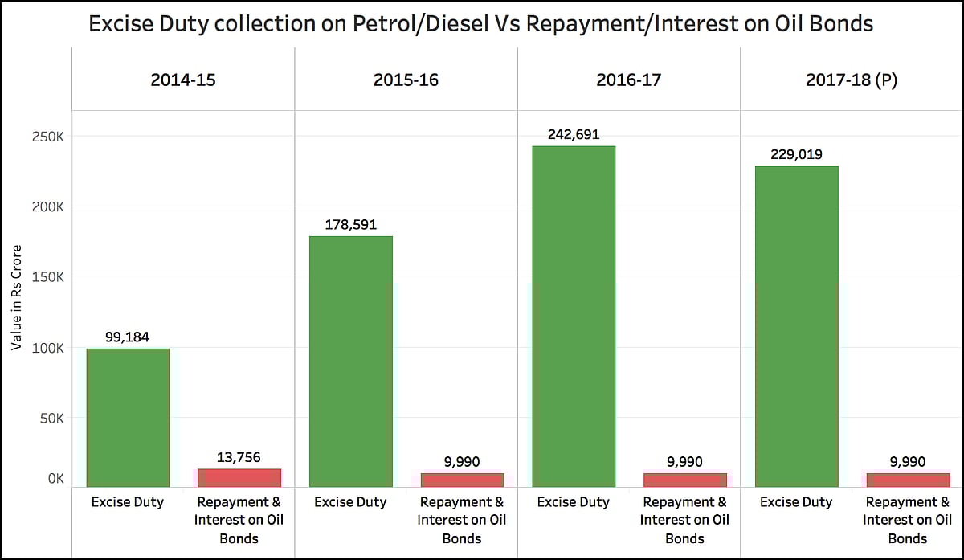This screenshot has width=964, height=560.
Task: Click the oil bonds label under 2015-16
Action: coord(462,520)
